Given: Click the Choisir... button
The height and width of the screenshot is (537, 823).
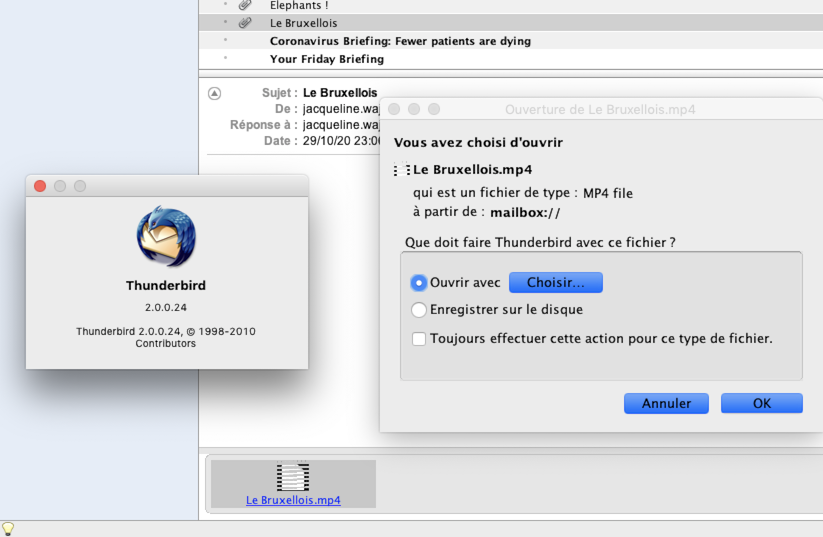Looking at the screenshot, I should point(556,282).
